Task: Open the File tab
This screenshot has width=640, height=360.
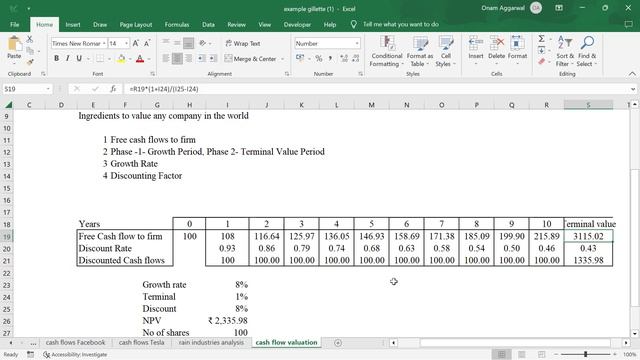Action: point(14,24)
